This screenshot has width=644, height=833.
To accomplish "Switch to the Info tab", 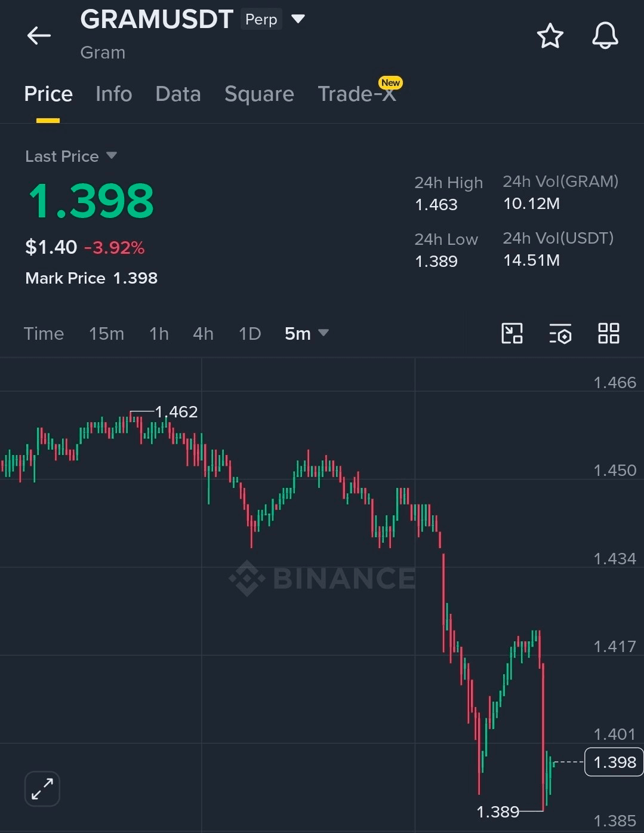I will (x=113, y=94).
